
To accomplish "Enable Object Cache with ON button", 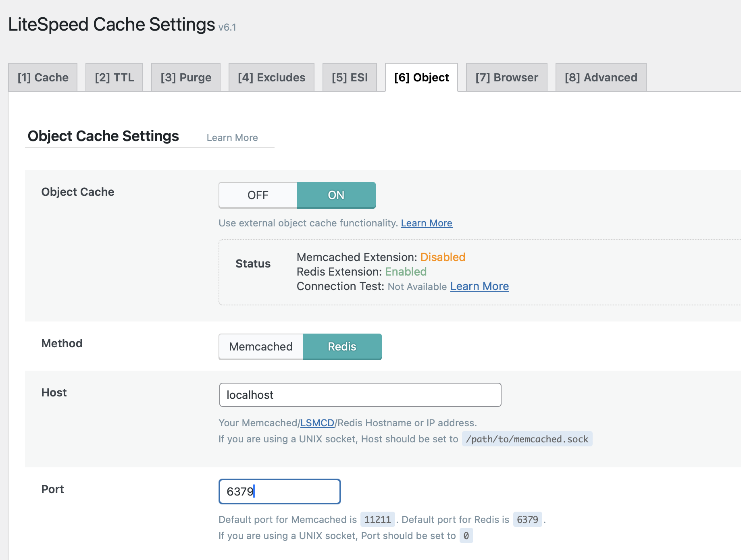I will pyautogui.click(x=336, y=195).
